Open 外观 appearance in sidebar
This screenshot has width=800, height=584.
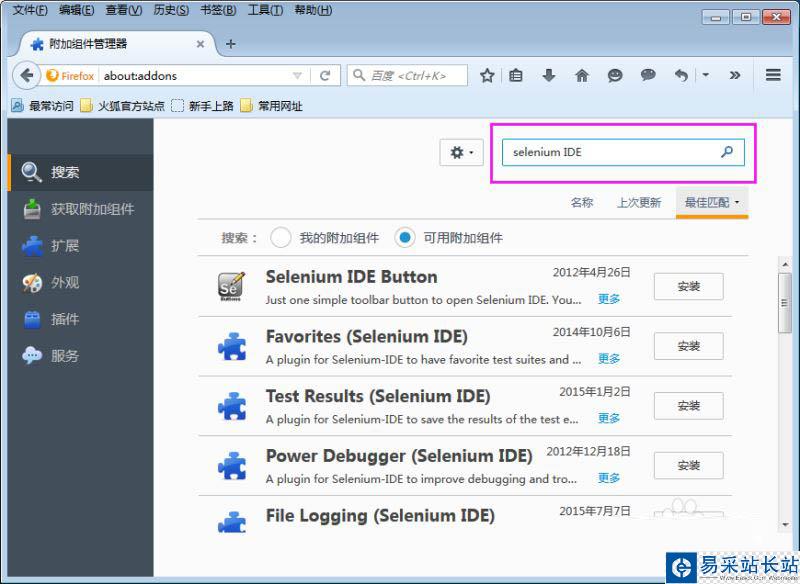coord(81,283)
